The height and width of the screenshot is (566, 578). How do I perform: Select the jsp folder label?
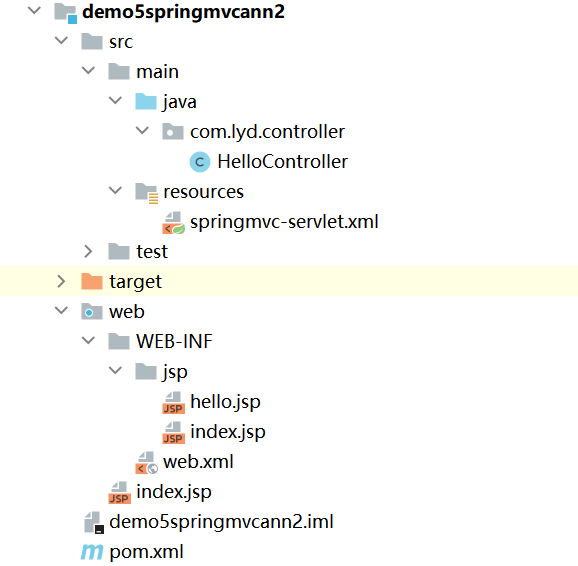175,372
